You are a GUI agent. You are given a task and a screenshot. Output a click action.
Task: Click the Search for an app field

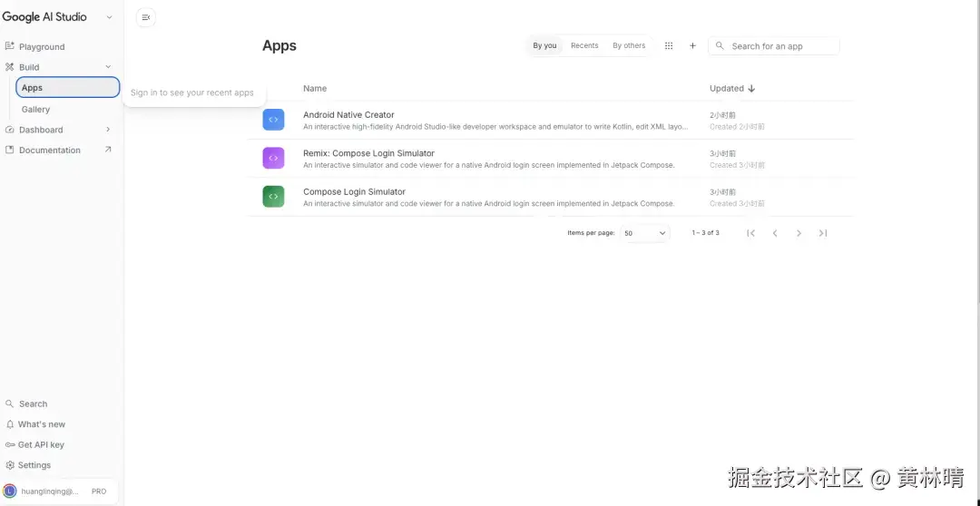tap(774, 45)
